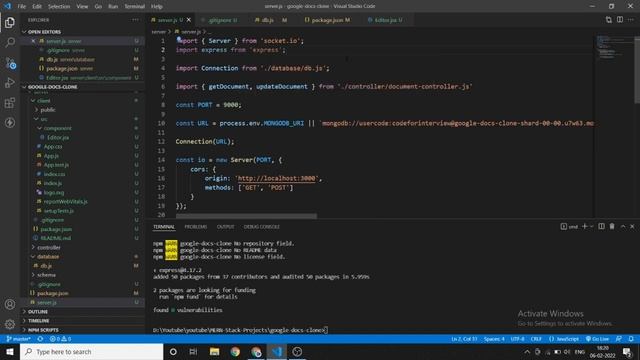This screenshot has height=360, width=640.
Task: Expand the controller folder
Action: coord(49,247)
